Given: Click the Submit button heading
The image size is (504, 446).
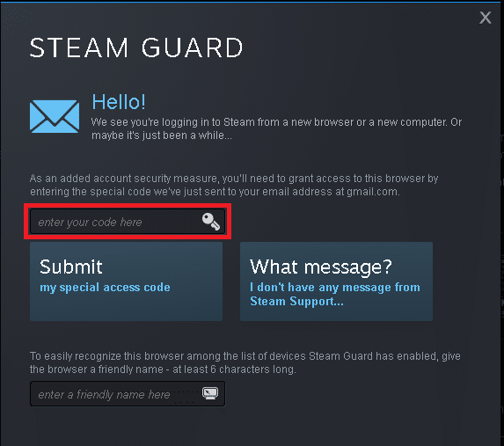Looking at the screenshot, I should [x=71, y=267].
